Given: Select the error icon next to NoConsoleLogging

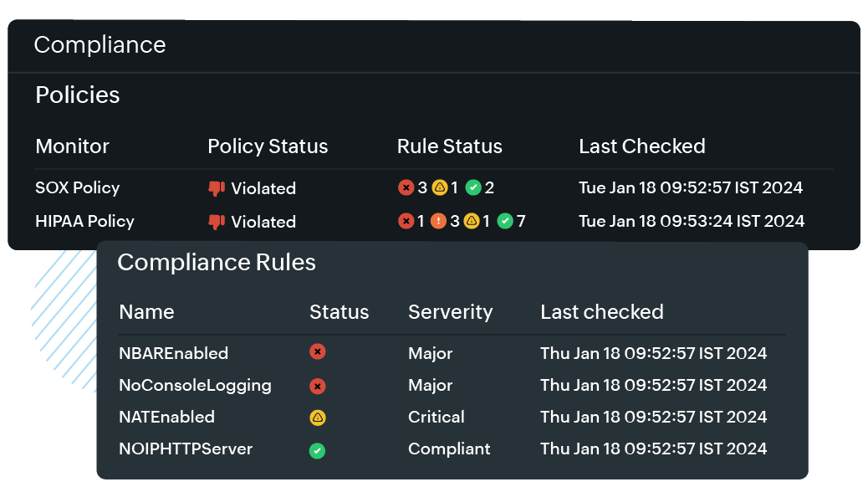Looking at the screenshot, I should 317,386.
